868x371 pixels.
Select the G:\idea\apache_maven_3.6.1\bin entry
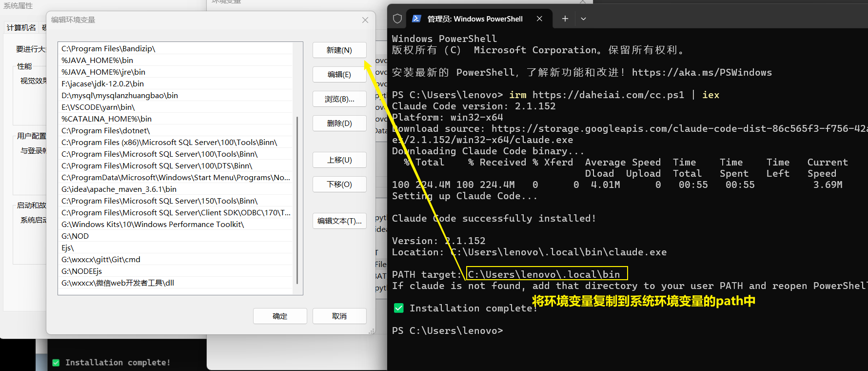pos(176,189)
